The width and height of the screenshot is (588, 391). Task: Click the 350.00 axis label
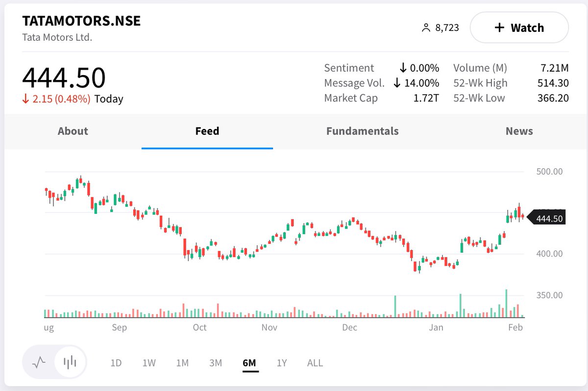coord(550,295)
